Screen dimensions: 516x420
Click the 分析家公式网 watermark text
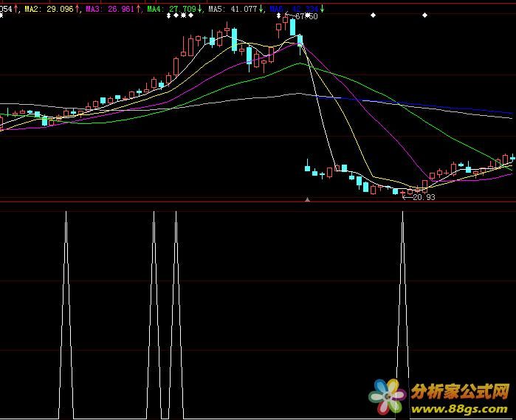pos(460,390)
